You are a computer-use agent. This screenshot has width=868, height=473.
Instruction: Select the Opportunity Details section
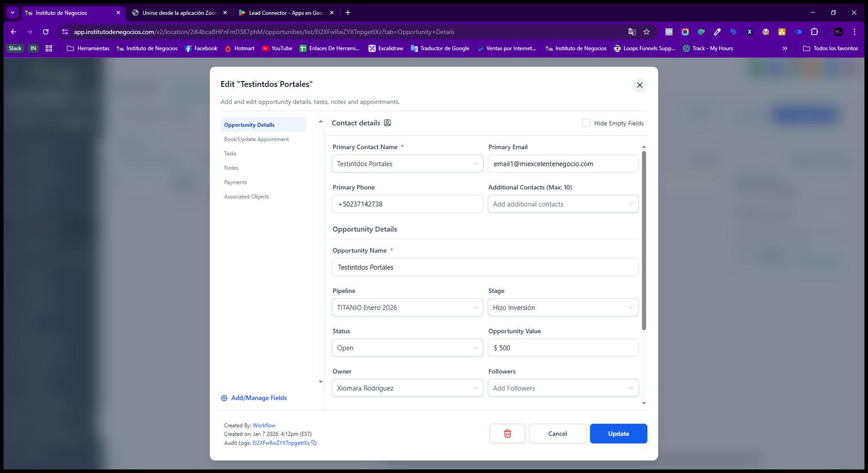[x=264, y=125]
